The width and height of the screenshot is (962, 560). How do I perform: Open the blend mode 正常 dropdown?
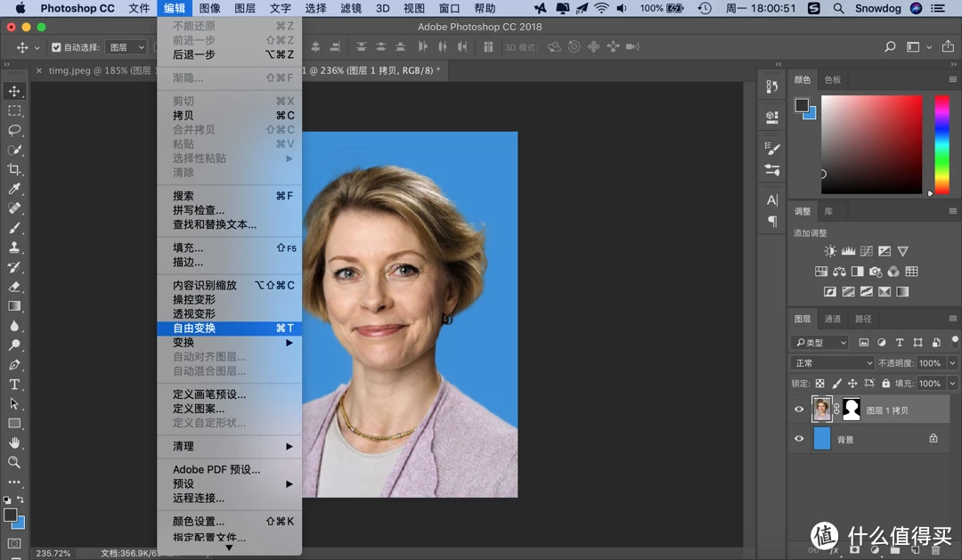(832, 363)
